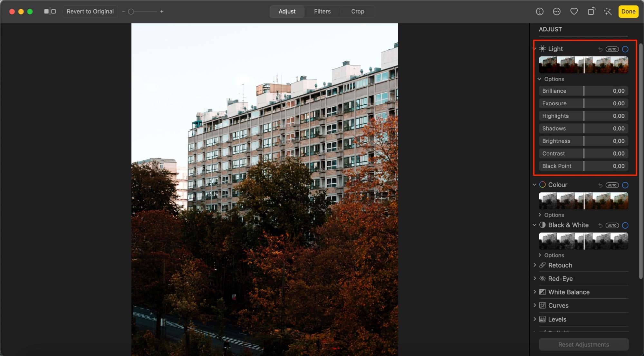
Task: Click the zoom slider knob
Action: 131,12
